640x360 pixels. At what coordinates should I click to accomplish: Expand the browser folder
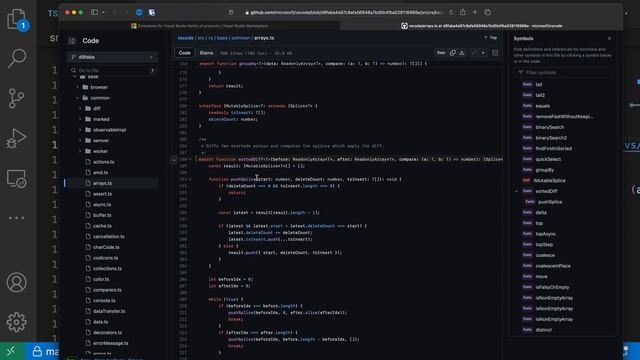[x=78, y=87]
